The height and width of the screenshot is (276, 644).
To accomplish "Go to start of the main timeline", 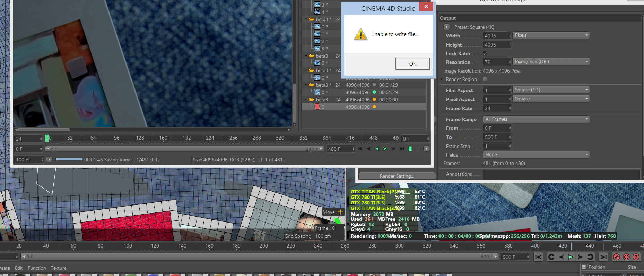I will point(538,257).
